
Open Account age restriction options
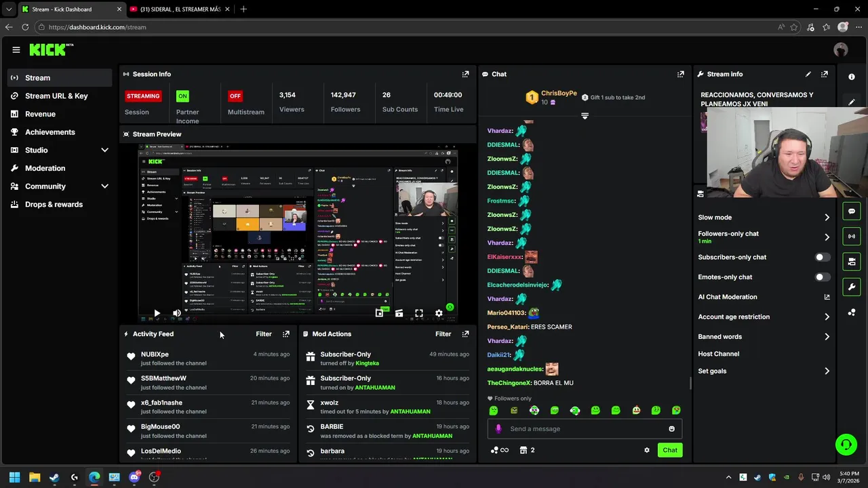click(764, 317)
